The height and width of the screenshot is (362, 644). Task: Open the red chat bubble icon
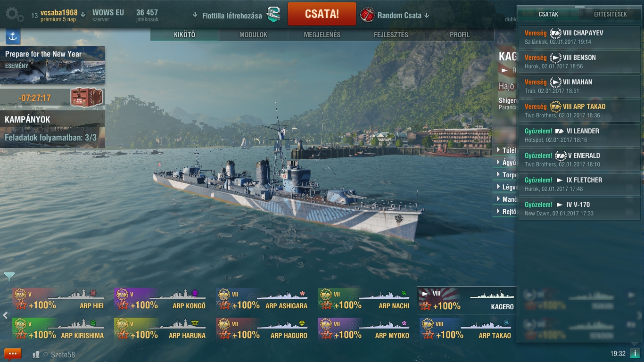(x=13, y=354)
